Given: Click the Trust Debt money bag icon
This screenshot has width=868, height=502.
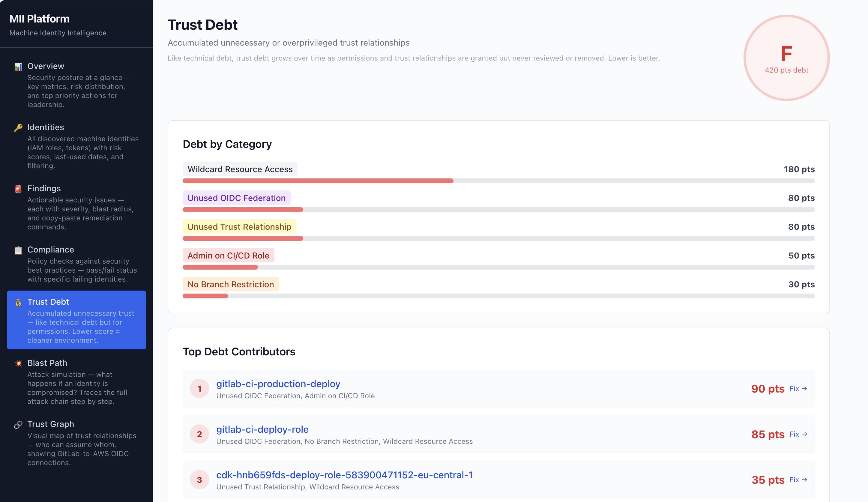Looking at the screenshot, I should [x=18, y=302].
